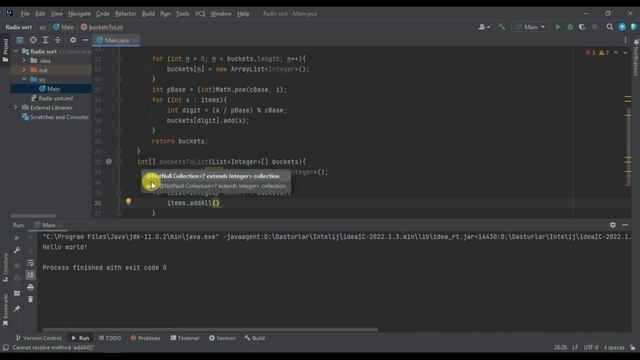Expand all nodes in the Project panel
640x360 pixels.
(45, 40)
